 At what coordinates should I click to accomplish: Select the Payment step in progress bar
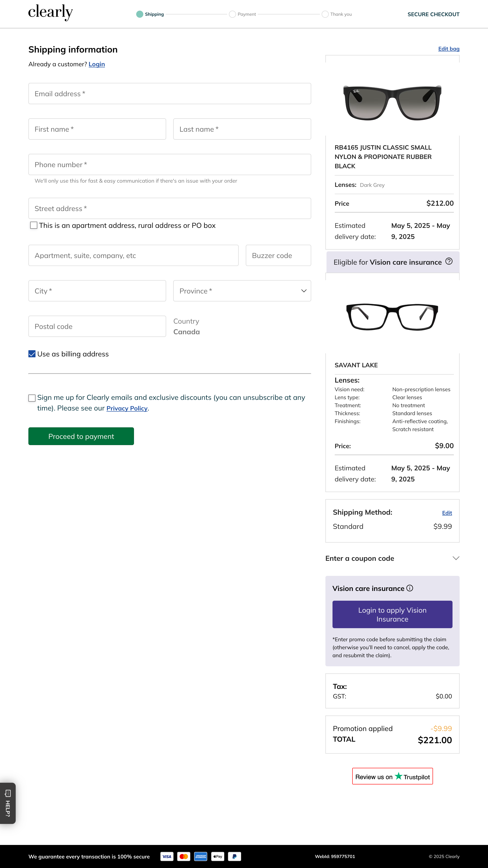point(242,14)
